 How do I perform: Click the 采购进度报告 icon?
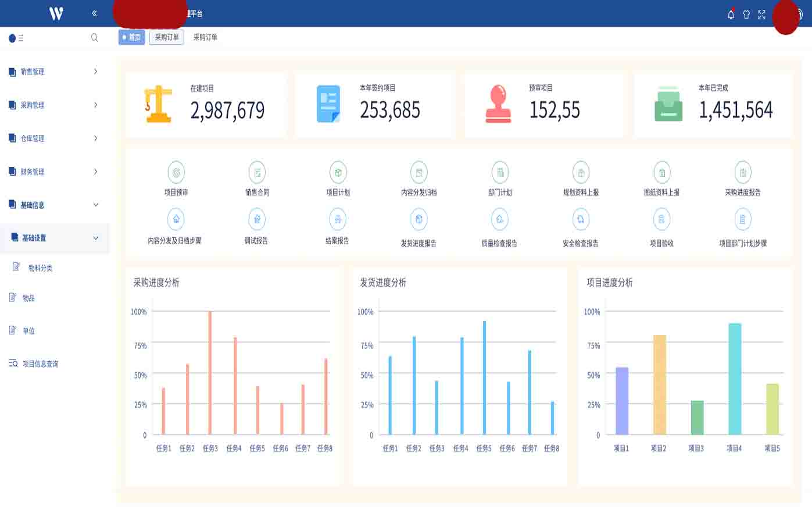pos(743,173)
